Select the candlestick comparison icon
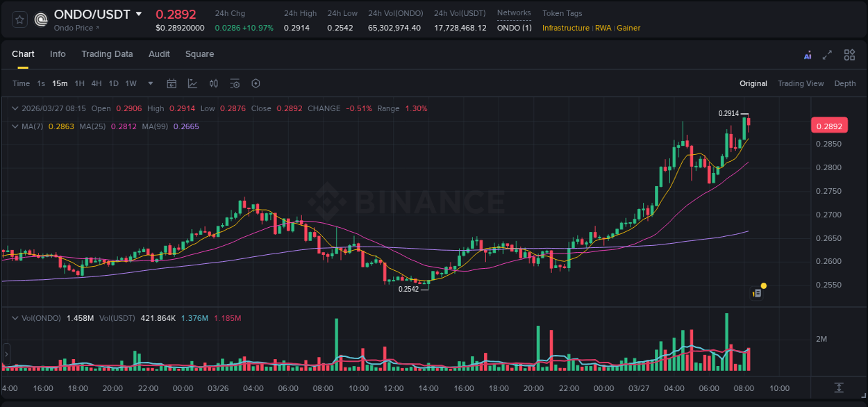868x407 pixels. [213, 83]
